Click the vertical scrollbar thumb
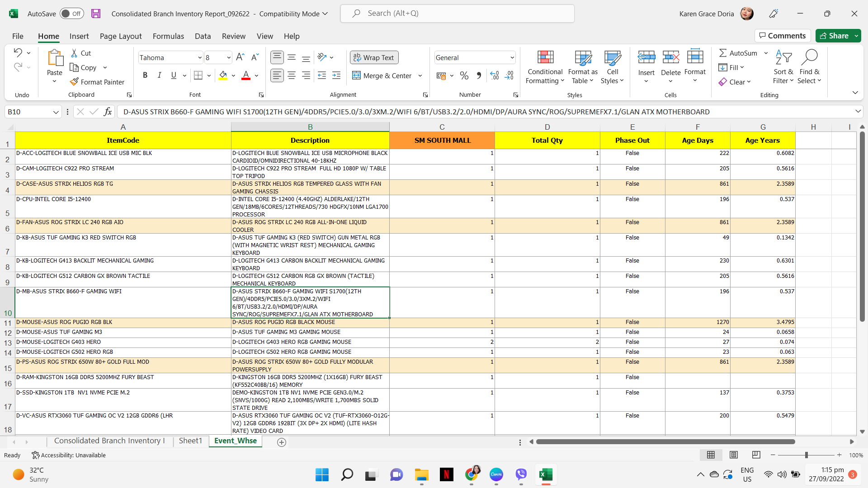868x488 pixels. click(862, 227)
